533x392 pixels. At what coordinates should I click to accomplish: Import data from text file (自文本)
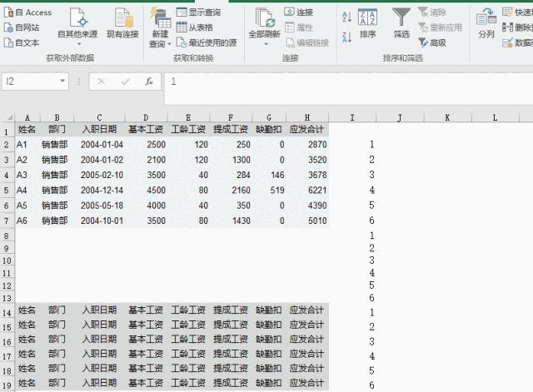[x=22, y=42]
